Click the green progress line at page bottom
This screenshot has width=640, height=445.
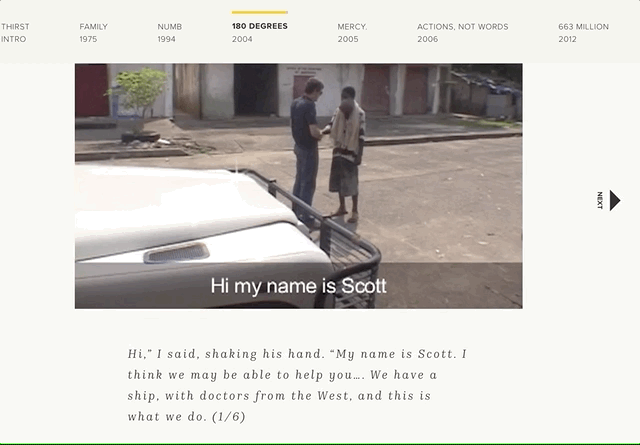pyautogui.click(x=320, y=444)
